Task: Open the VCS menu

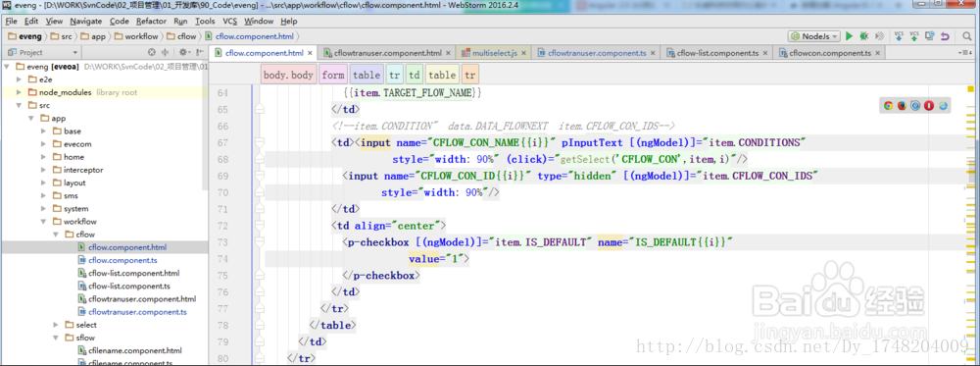Action: [x=230, y=22]
